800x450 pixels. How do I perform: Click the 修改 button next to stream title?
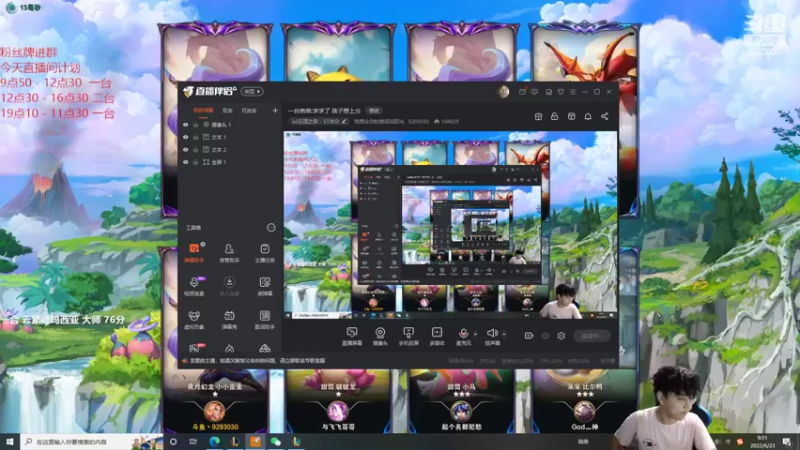click(x=374, y=111)
